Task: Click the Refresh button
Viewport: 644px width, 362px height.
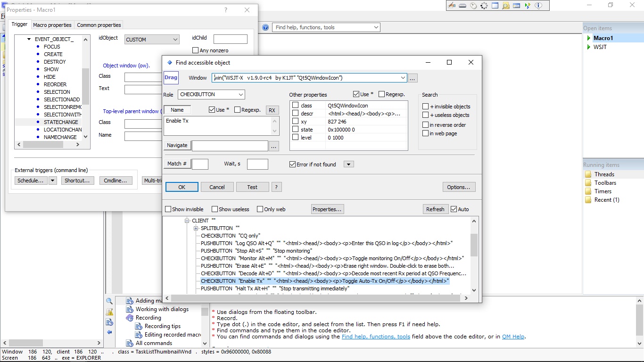Action: 435,209
